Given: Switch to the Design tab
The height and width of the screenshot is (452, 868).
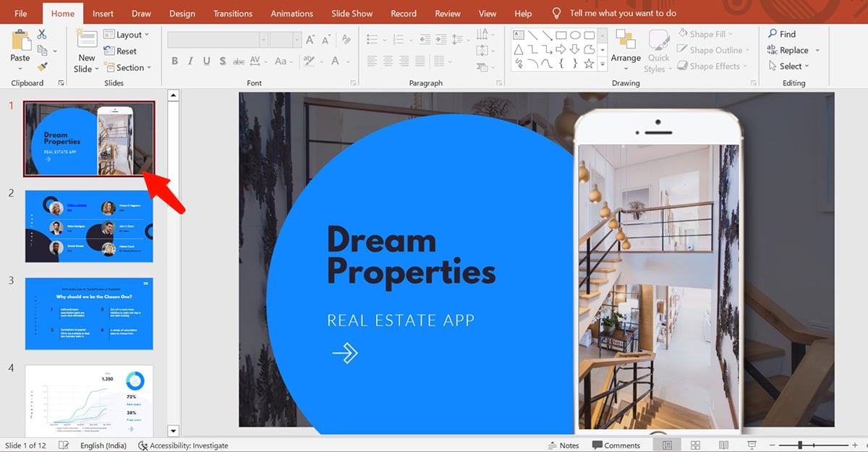Looking at the screenshot, I should point(182,13).
